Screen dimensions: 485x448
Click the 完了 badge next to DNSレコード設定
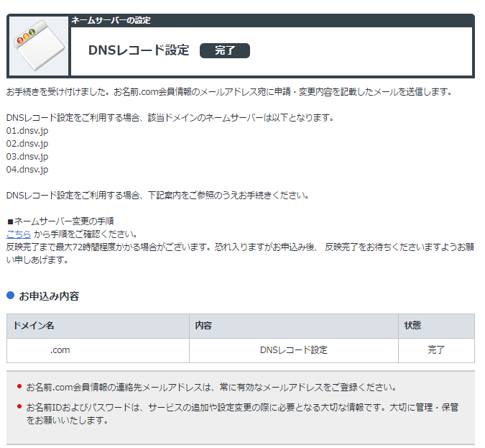225,50
